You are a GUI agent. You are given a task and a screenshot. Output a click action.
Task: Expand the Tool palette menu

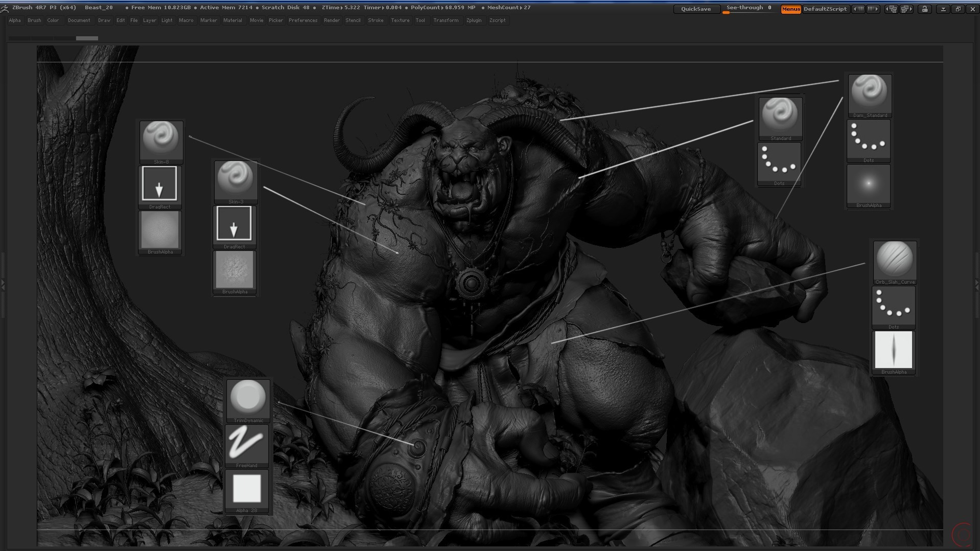tap(420, 20)
